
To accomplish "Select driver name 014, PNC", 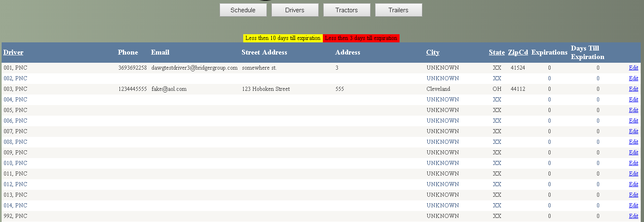I will [x=16, y=205].
